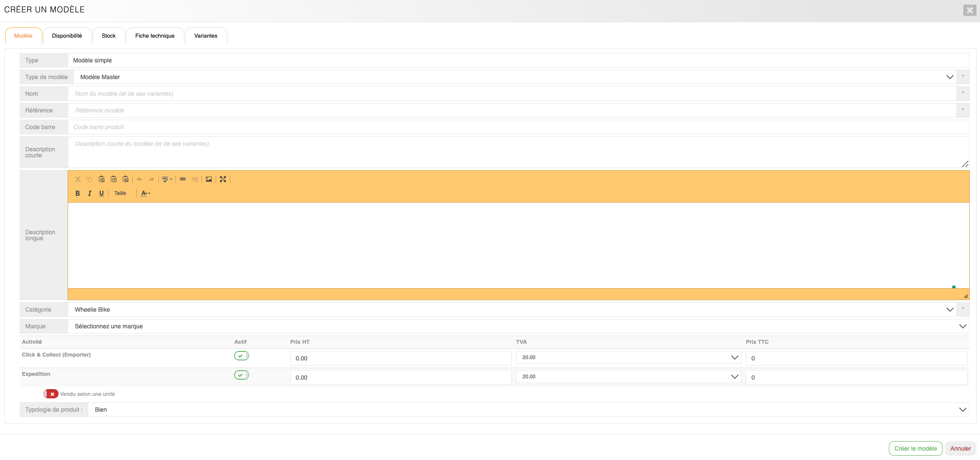Focus the Nom model name field
Viewport: 980px width, 460px height.
[x=511, y=94]
